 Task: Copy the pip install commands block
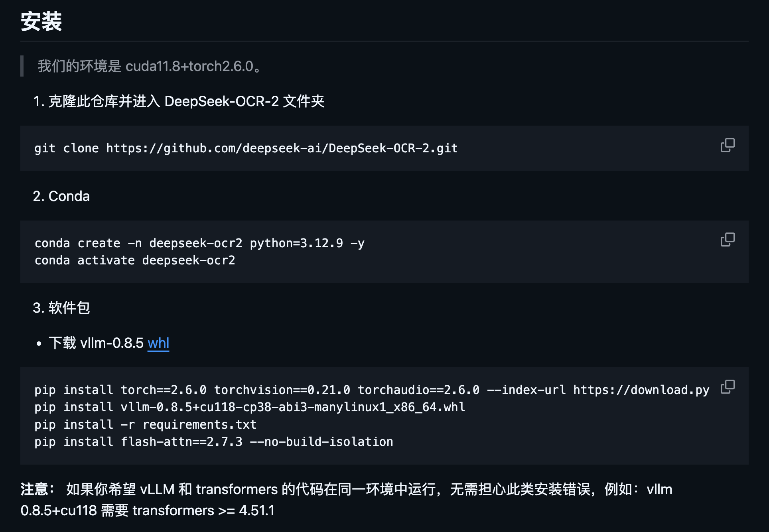[x=727, y=386]
